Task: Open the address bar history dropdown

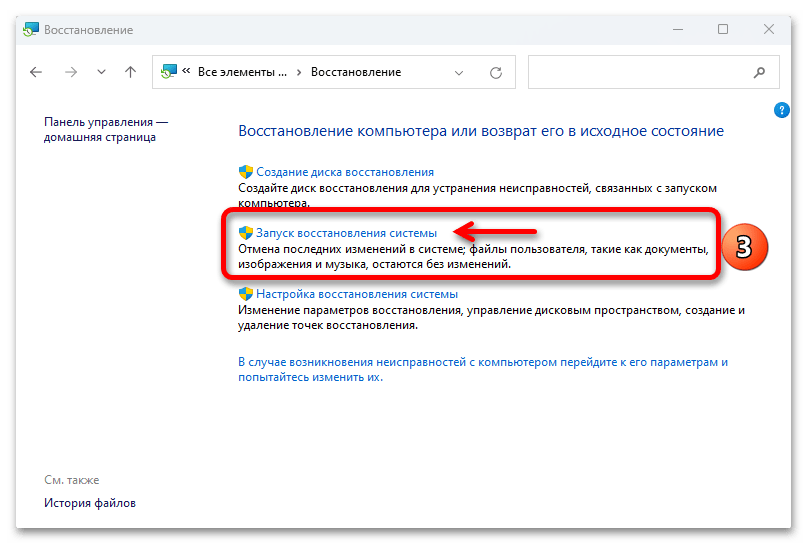Action: [459, 73]
